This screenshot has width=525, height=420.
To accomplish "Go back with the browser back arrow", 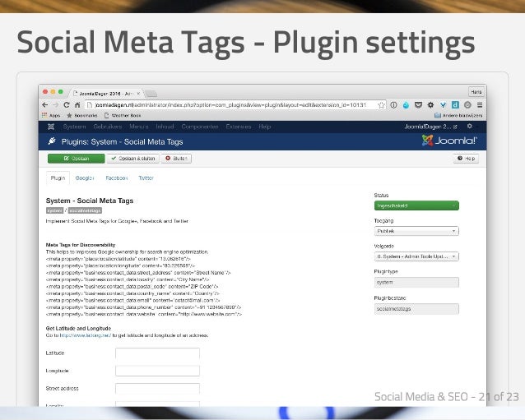I will pyautogui.click(x=45, y=105).
